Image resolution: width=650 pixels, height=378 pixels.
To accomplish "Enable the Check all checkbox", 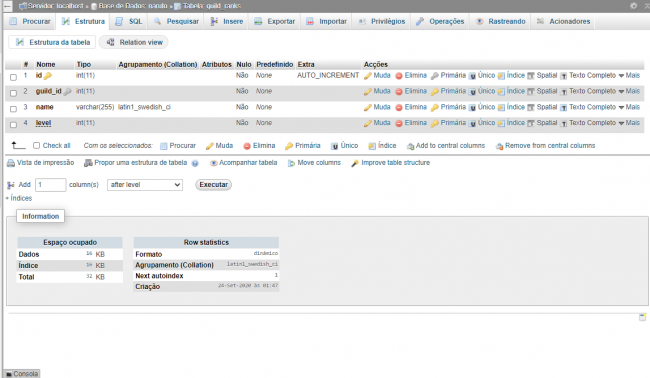I will pos(36,145).
